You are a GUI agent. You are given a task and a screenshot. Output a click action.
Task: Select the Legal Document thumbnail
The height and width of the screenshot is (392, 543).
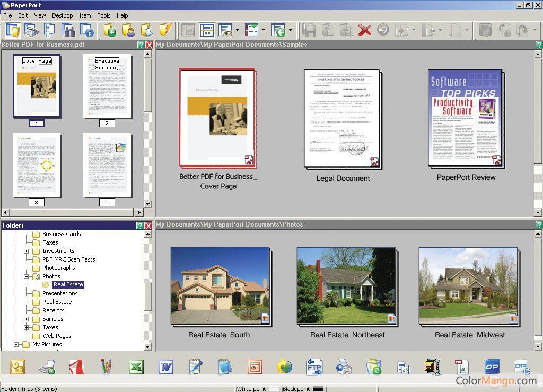point(343,119)
